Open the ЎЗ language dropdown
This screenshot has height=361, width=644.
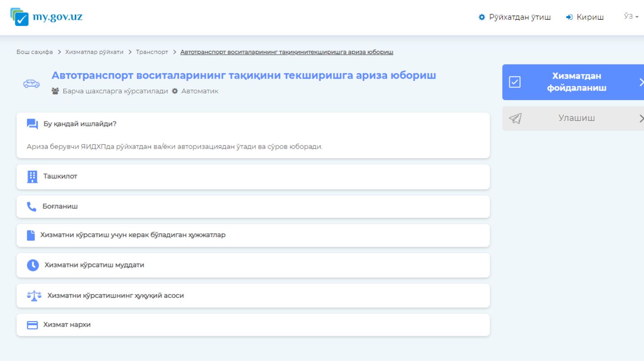tap(631, 17)
